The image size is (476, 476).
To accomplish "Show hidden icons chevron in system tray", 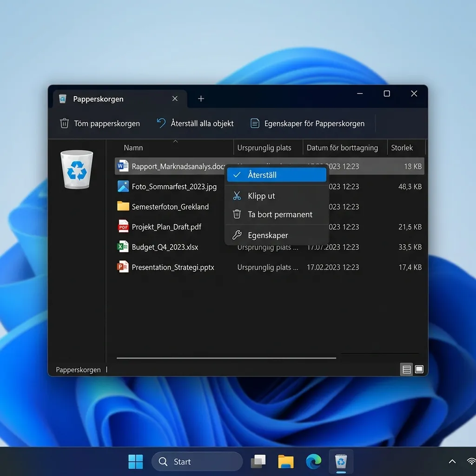I will [x=452, y=462].
